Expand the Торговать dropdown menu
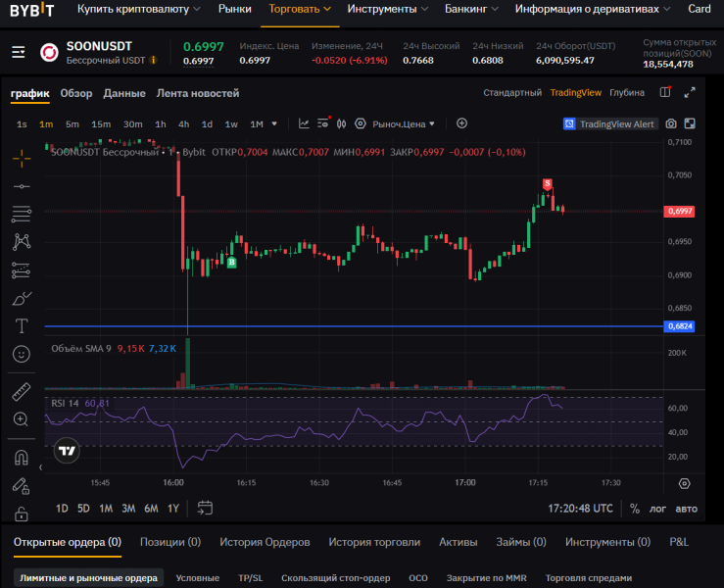Viewport: 724px width, 588px height. tap(300, 9)
